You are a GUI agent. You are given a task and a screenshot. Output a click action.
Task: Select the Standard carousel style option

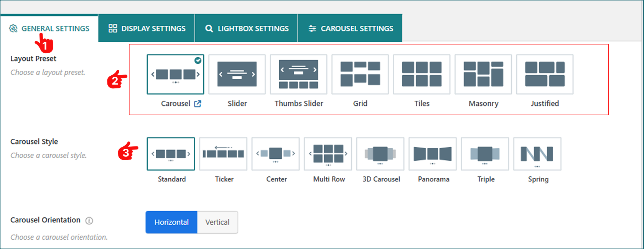[x=171, y=154]
